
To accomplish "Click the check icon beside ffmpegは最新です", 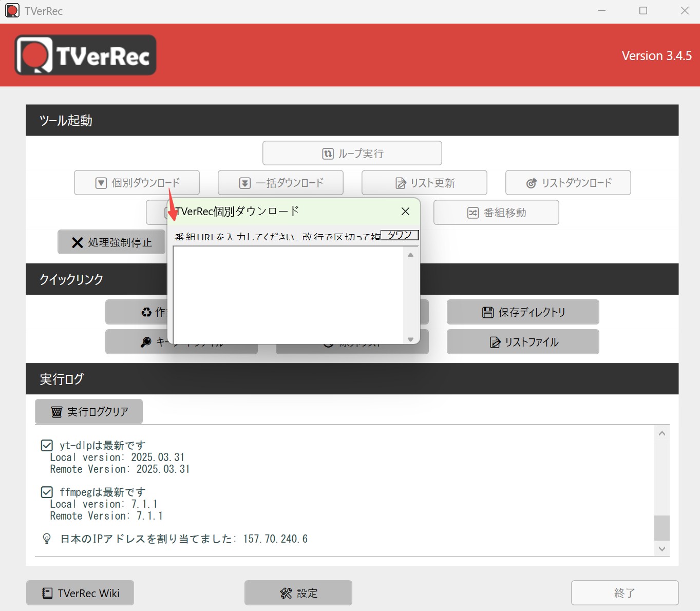I will pyautogui.click(x=47, y=492).
